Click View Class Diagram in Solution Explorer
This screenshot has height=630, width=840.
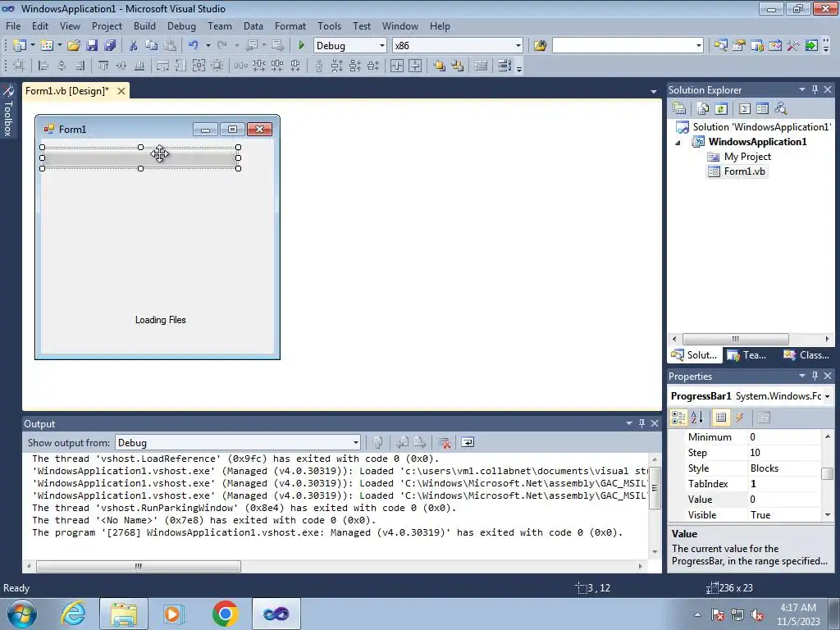point(781,109)
